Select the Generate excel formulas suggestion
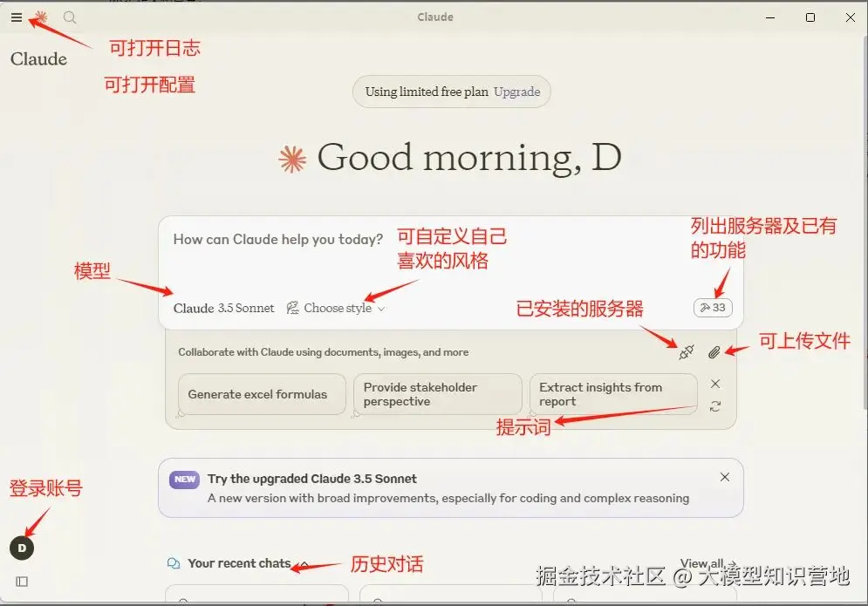The width and height of the screenshot is (868, 606). point(262,394)
